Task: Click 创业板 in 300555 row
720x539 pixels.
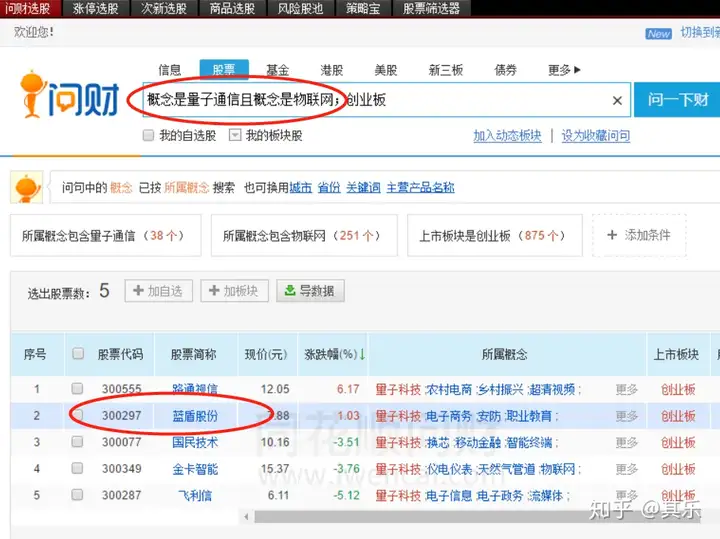Action: coord(678,389)
